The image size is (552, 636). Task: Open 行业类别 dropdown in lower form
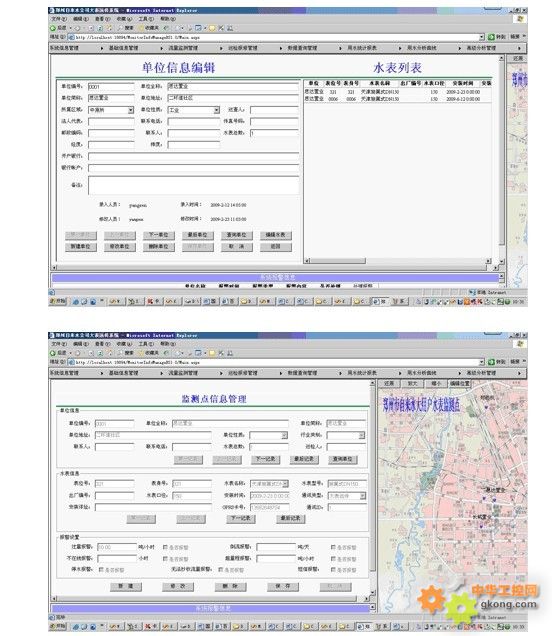[x=361, y=435]
